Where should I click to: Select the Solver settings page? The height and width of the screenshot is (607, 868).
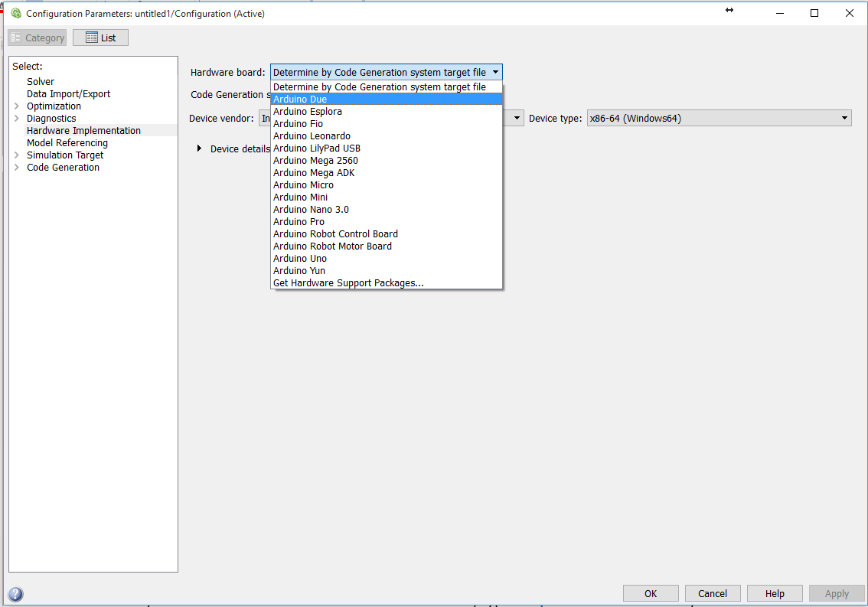(x=41, y=81)
